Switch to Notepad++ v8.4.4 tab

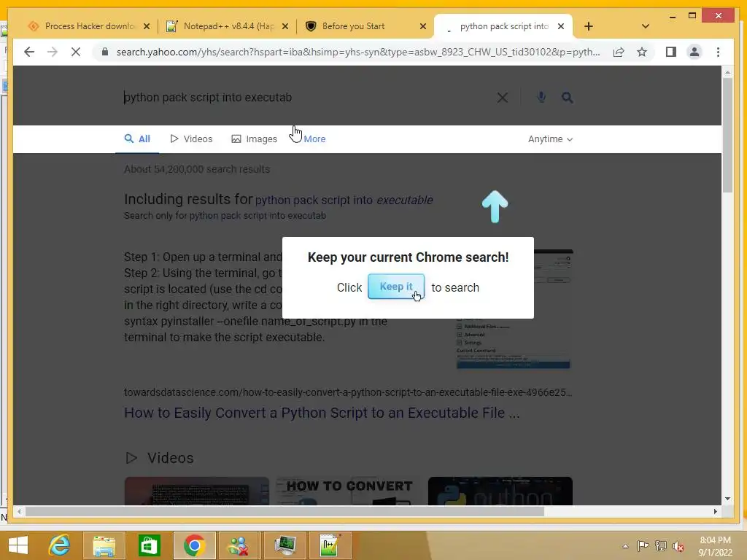point(227,26)
